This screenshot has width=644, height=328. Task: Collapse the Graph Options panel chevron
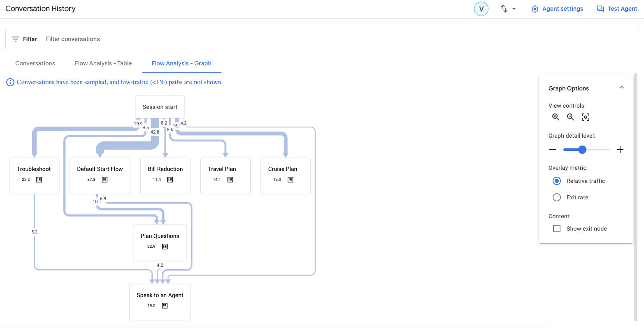[622, 87]
